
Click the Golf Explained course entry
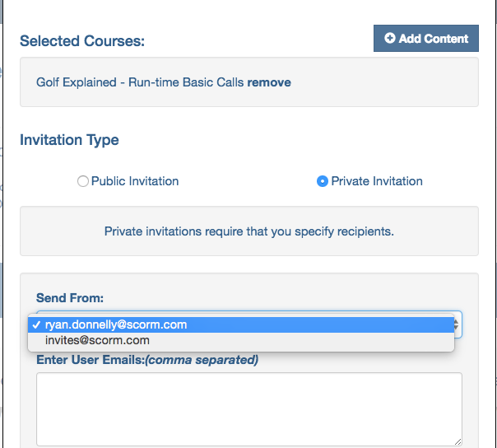(x=140, y=82)
